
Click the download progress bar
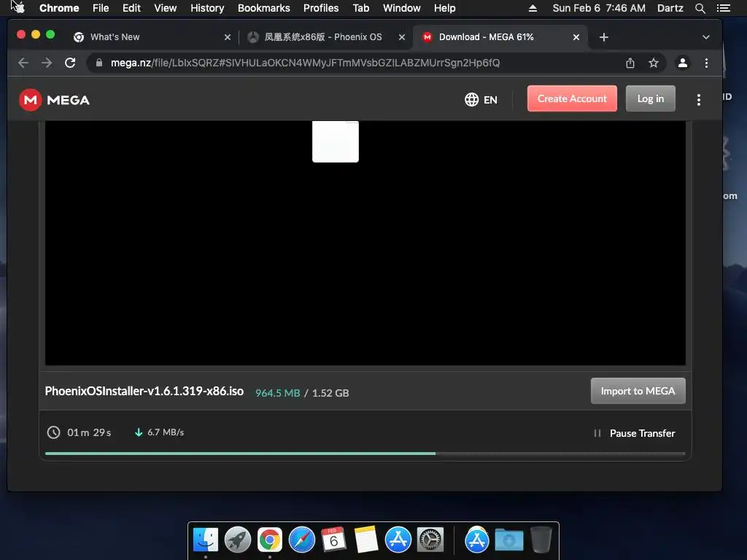pos(365,454)
